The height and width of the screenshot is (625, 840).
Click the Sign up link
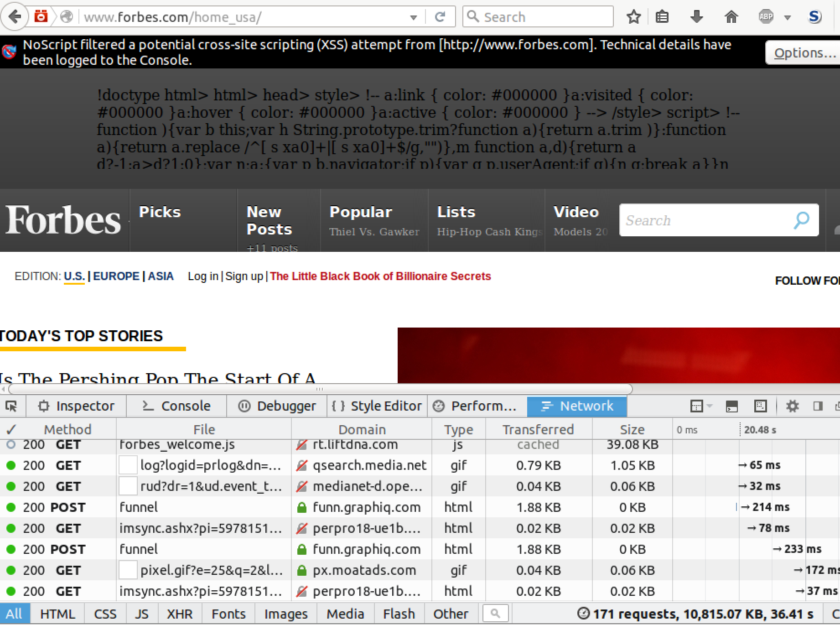(244, 276)
